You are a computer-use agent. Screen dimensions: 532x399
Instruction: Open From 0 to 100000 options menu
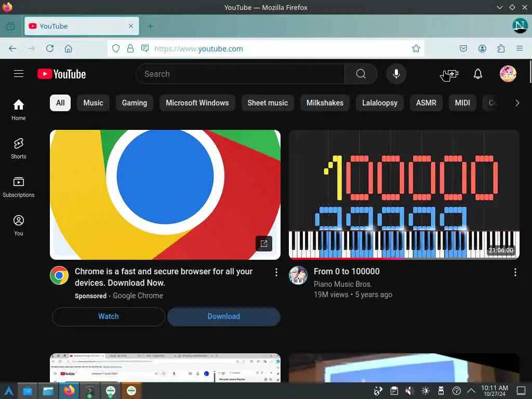coord(515,272)
